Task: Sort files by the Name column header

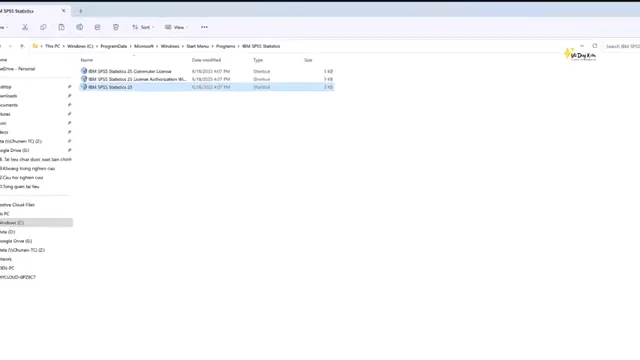Action: click(87, 60)
